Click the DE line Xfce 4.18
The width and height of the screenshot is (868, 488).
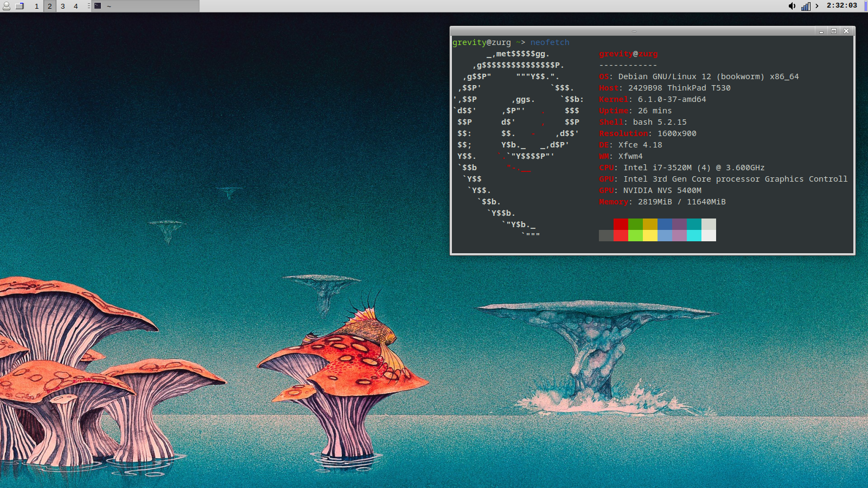point(630,145)
